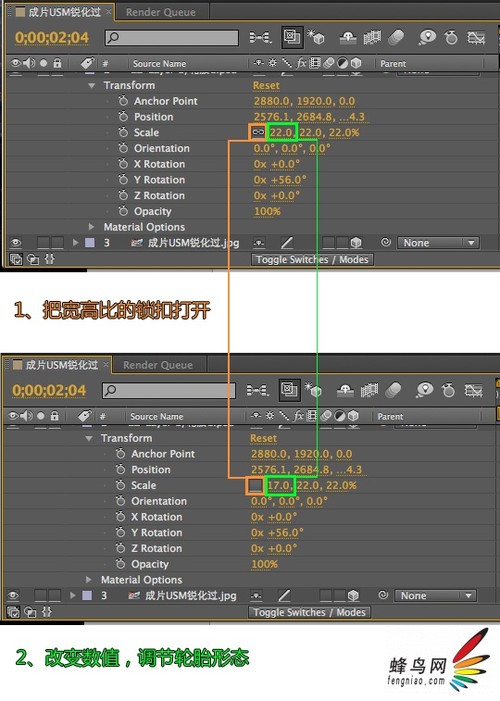Click layer 3 label color swatch in top panel

click(90, 243)
